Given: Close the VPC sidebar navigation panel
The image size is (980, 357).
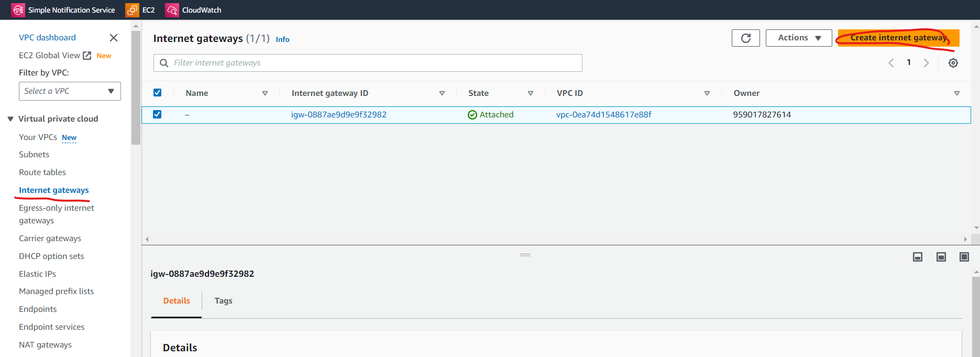Looking at the screenshot, I should click(x=114, y=38).
